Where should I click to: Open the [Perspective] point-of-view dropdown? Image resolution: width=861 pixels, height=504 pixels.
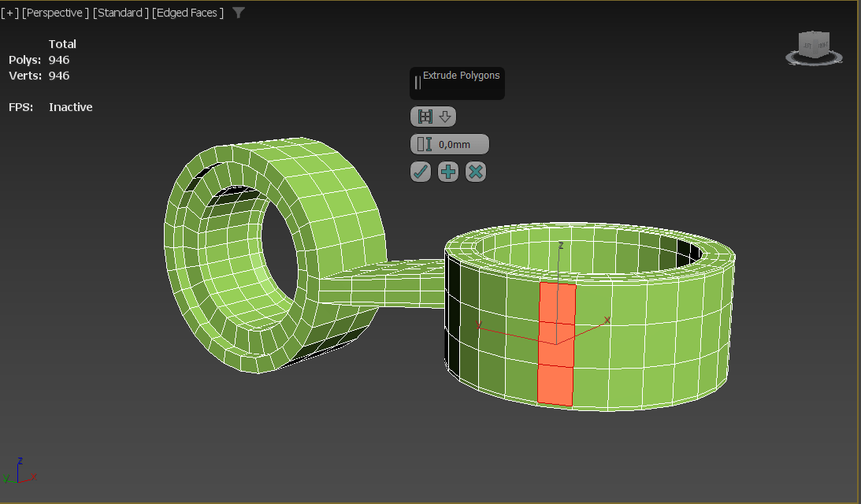(54, 13)
